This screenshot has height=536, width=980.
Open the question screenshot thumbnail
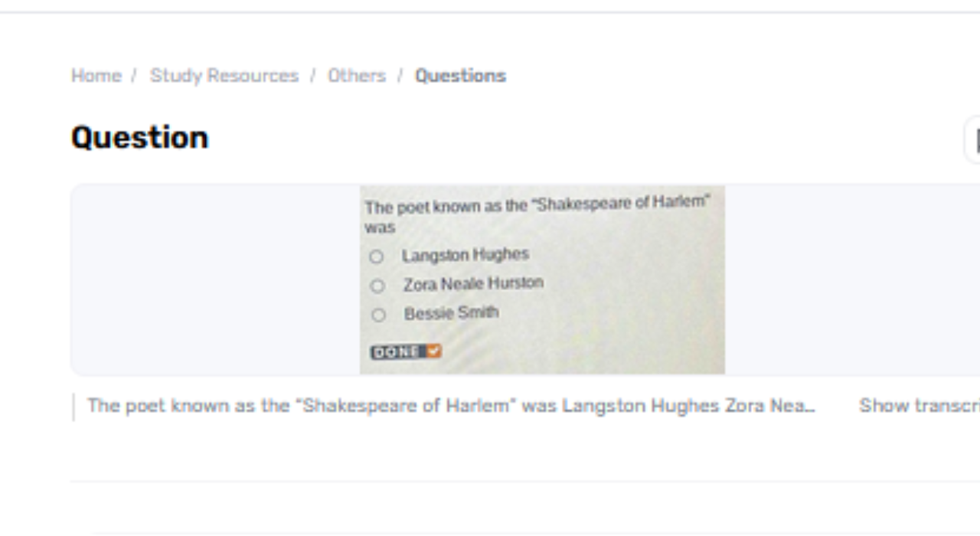coord(542,279)
